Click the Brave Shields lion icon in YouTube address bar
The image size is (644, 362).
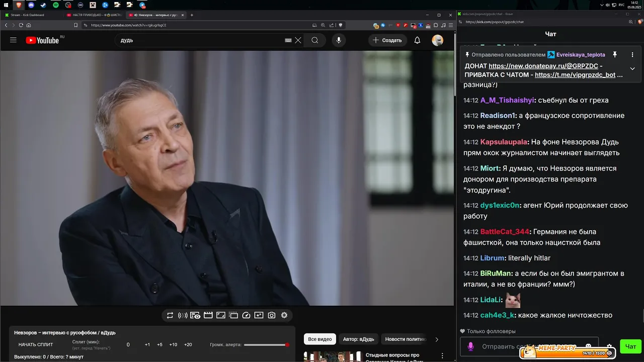coord(341,25)
